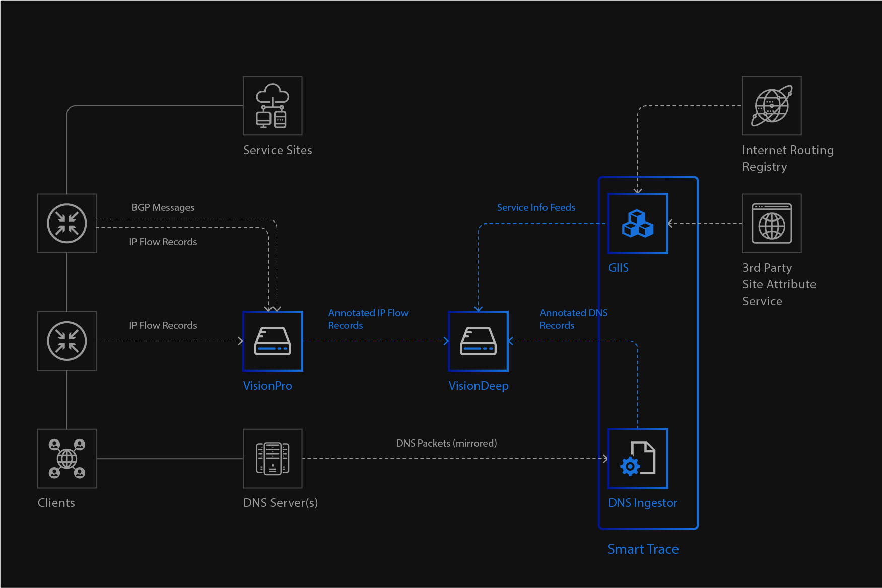
Task: Click the Annotated DNS Records label
Action: coord(573,319)
